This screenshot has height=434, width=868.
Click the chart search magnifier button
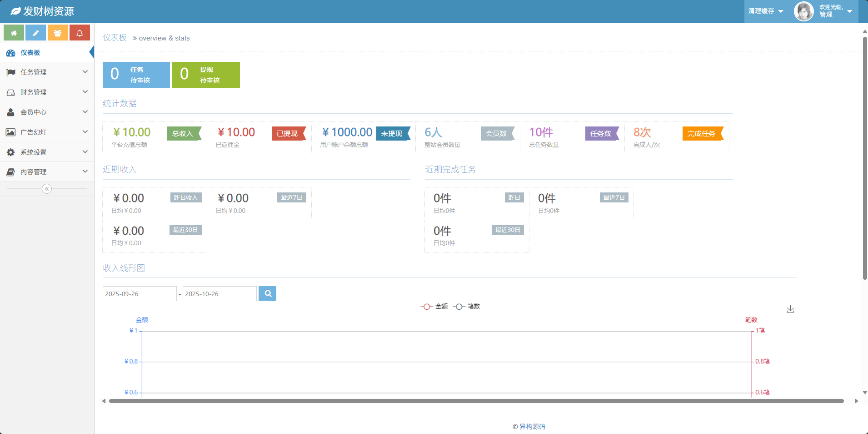[267, 293]
